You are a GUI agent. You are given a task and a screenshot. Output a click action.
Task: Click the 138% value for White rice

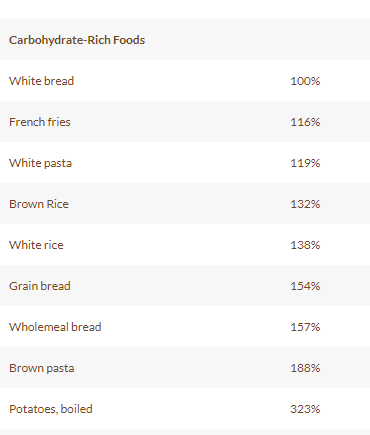pyautogui.click(x=305, y=245)
